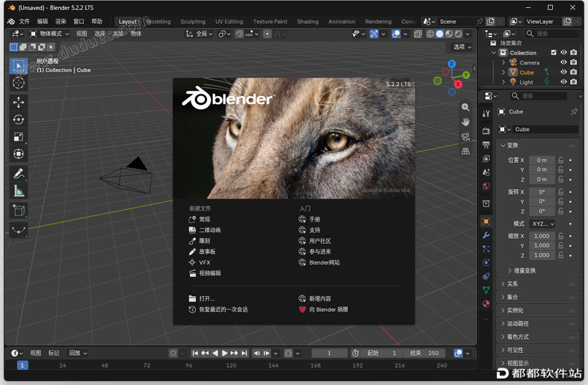Click the Scale X 1.000 field

point(542,236)
